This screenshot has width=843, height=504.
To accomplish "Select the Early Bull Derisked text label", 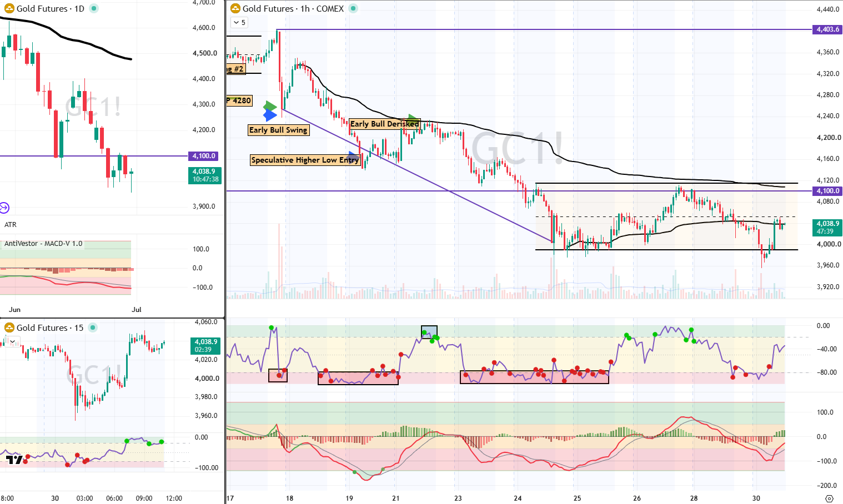I will tap(384, 124).
